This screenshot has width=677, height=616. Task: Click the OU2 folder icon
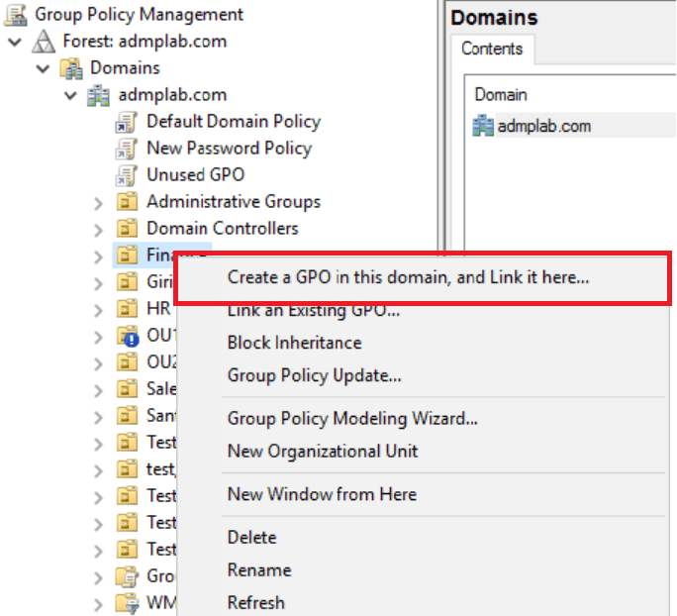pyautogui.click(x=127, y=362)
